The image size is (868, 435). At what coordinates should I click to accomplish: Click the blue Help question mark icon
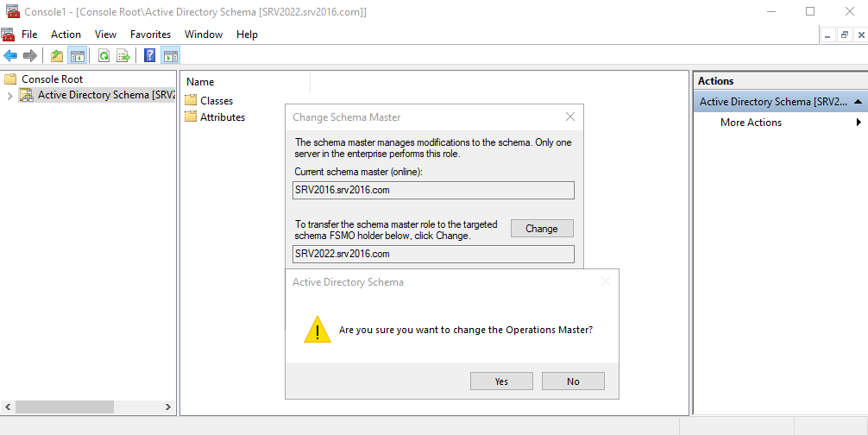(149, 55)
